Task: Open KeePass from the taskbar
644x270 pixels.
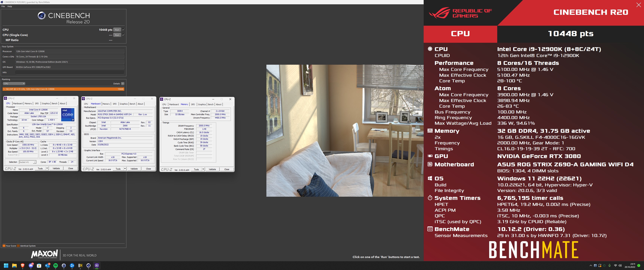Action: click(64, 265)
